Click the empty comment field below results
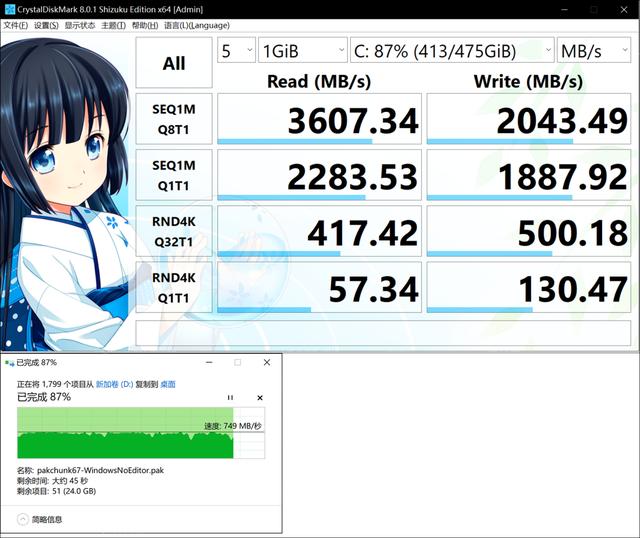Image resolution: width=640 pixels, height=538 pixels. point(383,333)
